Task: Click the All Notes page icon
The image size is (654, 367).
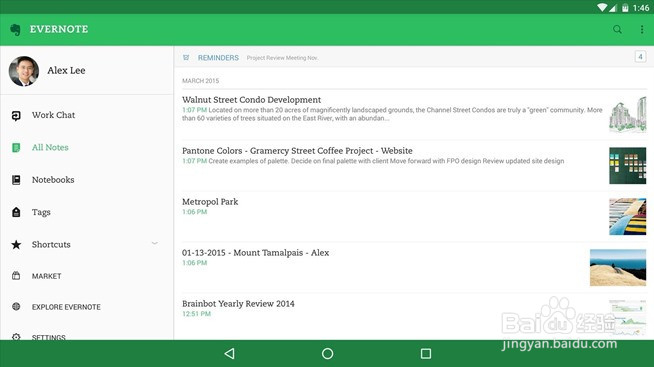Action: 16,148
